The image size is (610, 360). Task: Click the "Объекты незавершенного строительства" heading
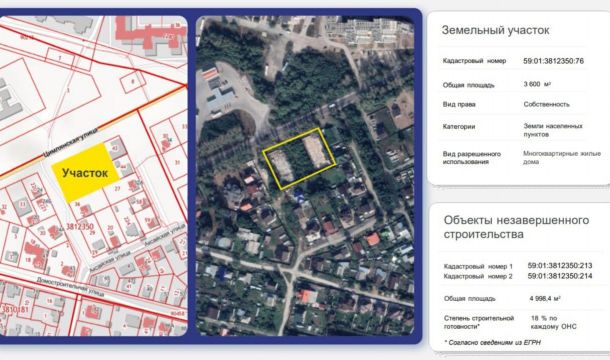[516, 227]
